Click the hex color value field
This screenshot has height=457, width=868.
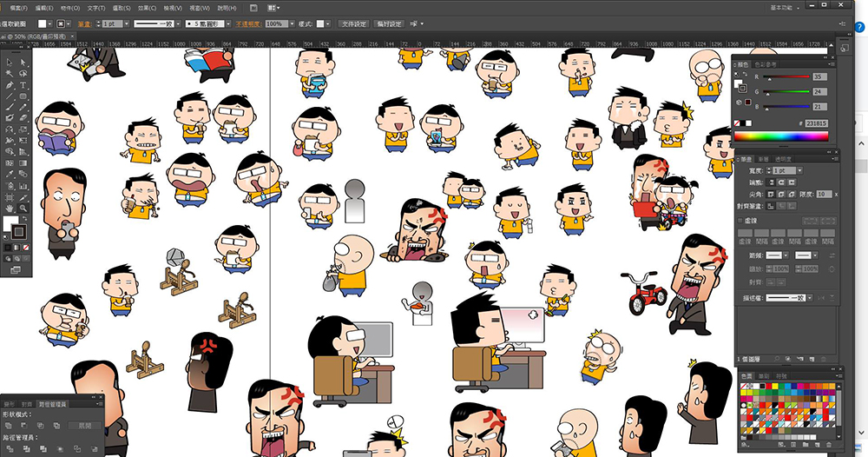click(x=814, y=124)
